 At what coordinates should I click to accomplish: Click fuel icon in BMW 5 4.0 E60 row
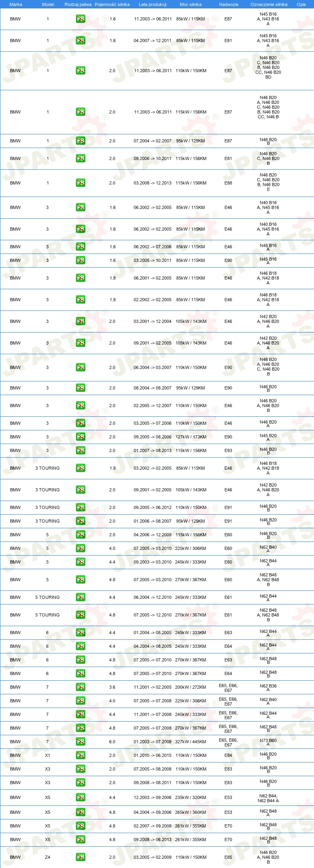tap(80, 548)
